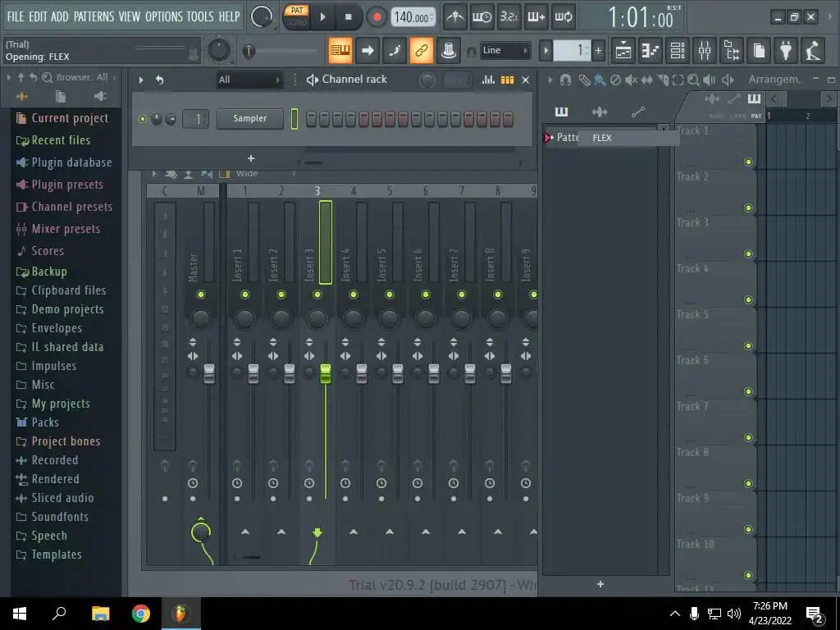Open the Channel rack view icon
Screen dimensions: 840x630
click(678, 50)
